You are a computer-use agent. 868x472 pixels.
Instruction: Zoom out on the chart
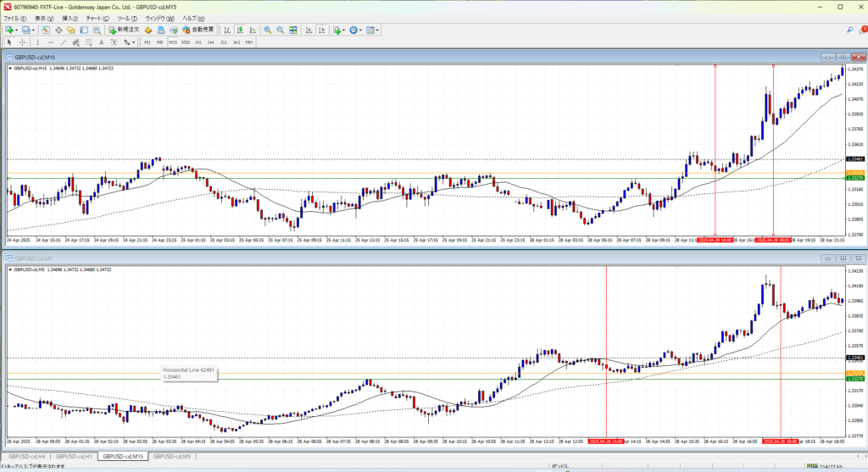[280, 31]
